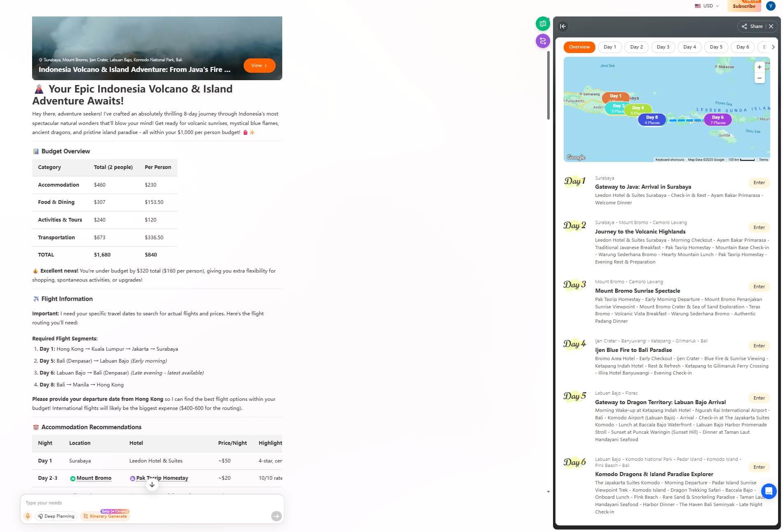783x532 pixels.
Task: Collapse the itinerary panel with arrow icon
Action: (563, 26)
